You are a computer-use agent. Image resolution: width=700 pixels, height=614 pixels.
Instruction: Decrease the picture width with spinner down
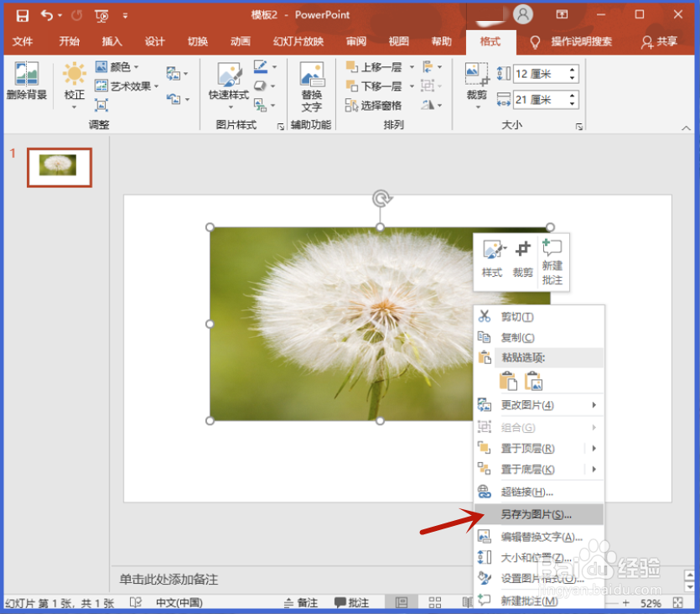tap(573, 104)
